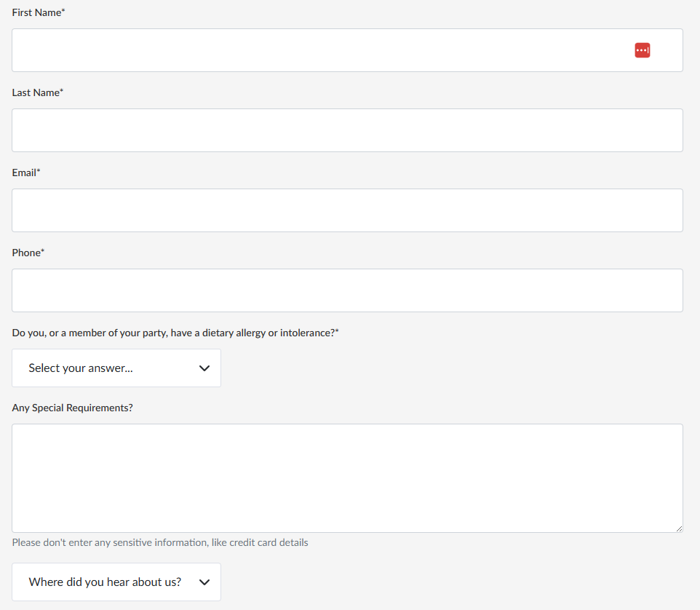Click the dietary allergy question label
Viewport: 700px width, 610px height.
coord(175,333)
